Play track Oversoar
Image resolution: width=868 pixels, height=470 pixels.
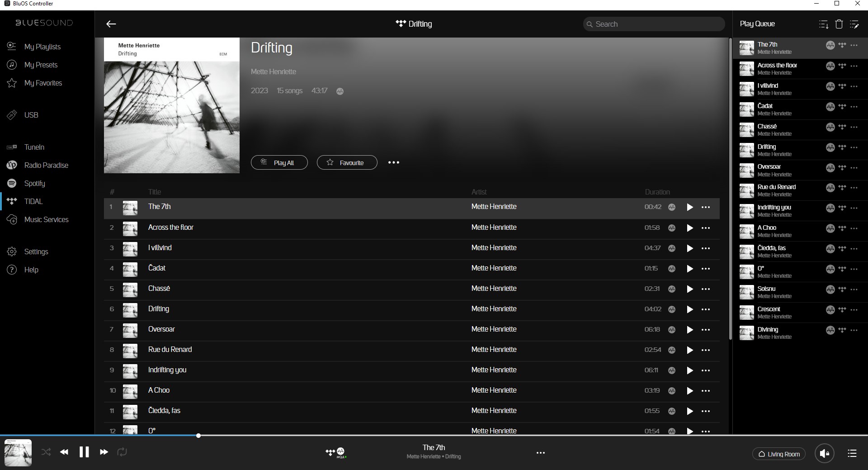(690, 329)
